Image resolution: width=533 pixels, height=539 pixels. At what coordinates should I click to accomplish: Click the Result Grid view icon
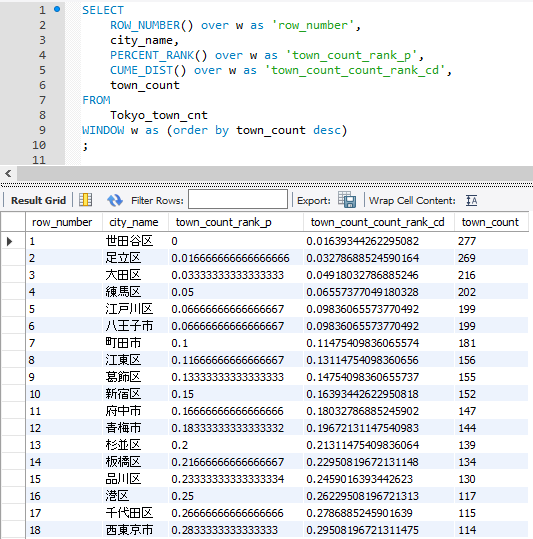click(85, 200)
